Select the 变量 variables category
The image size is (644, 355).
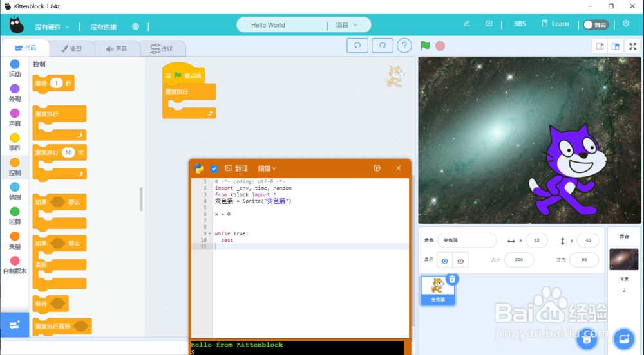tap(15, 241)
